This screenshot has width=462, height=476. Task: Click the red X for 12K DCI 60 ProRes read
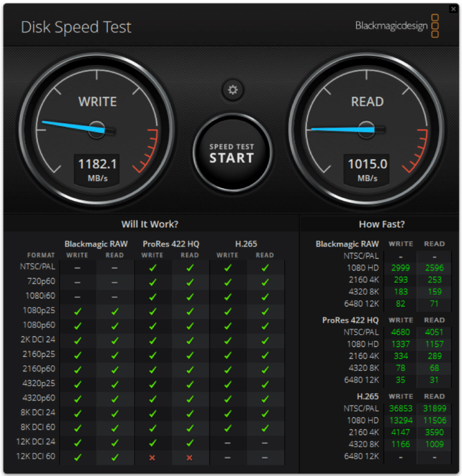189,457
